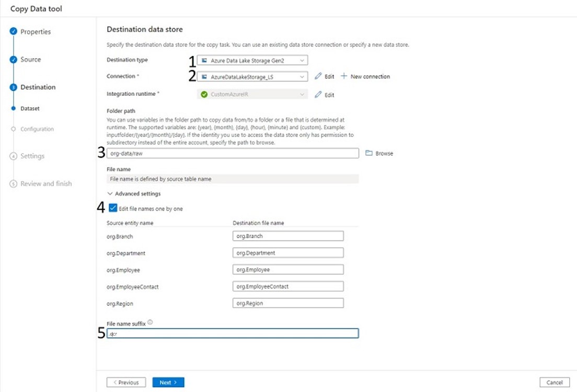Click the Folder path input field
Viewport: 577px width, 392px height.
click(x=233, y=154)
